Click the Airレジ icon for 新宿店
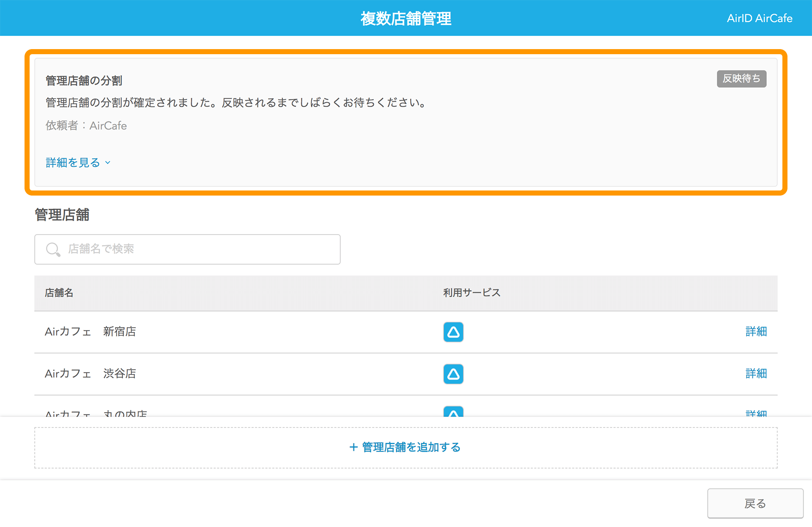Image resolution: width=812 pixels, height=527 pixels. 453,332
